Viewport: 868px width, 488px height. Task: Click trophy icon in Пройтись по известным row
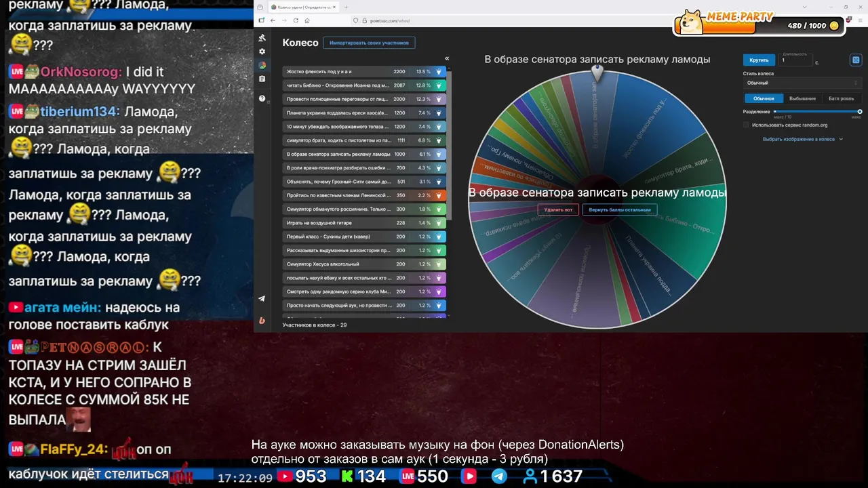pos(439,195)
